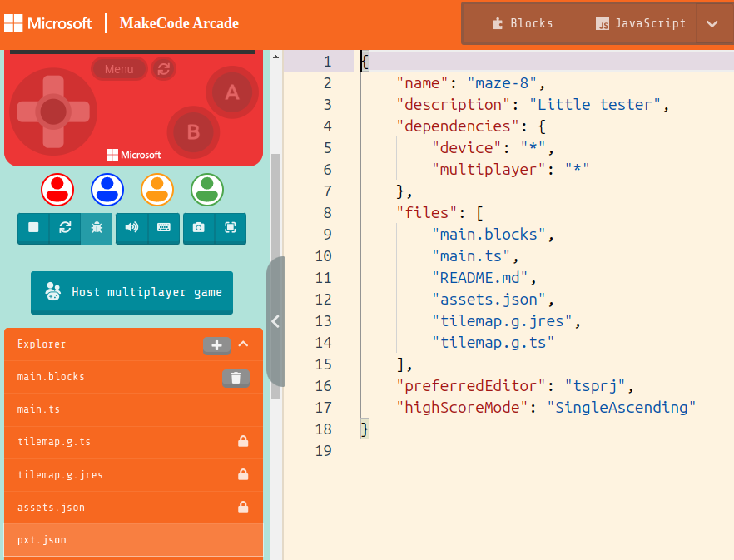The height and width of the screenshot is (560, 734).
Task: Switch to the JavaScript editor tab
Action: click(x=641, y=23)
